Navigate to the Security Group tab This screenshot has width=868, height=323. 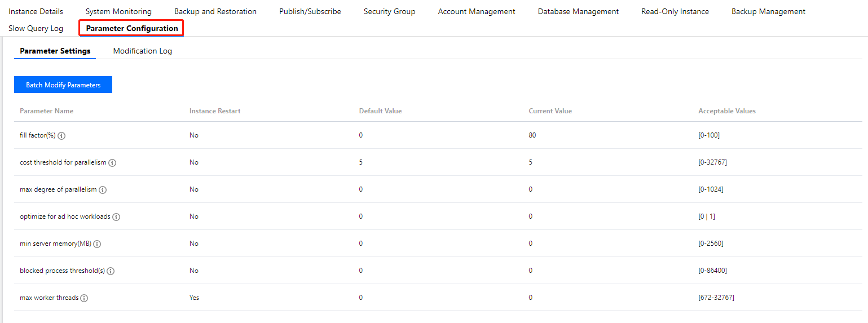(x=389, y=11)
